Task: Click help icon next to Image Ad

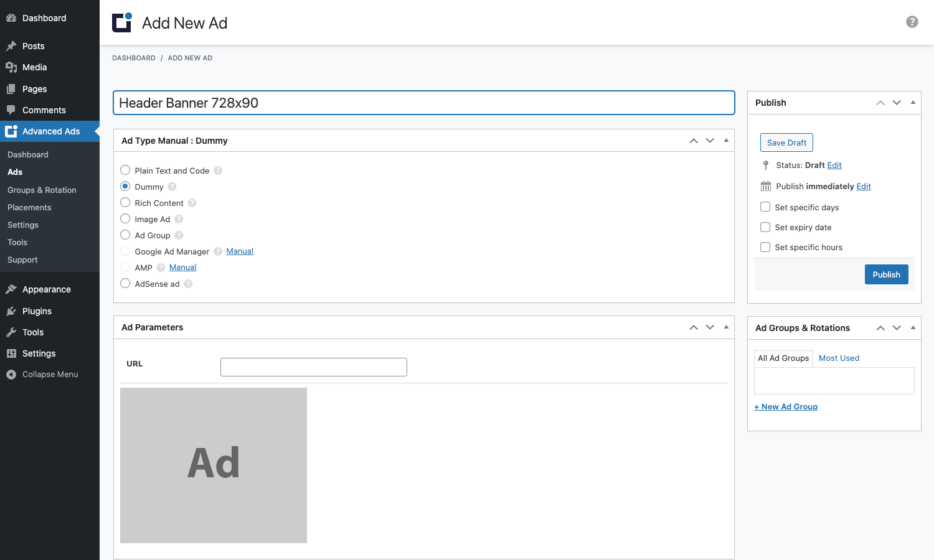Action: click(179, 219)
